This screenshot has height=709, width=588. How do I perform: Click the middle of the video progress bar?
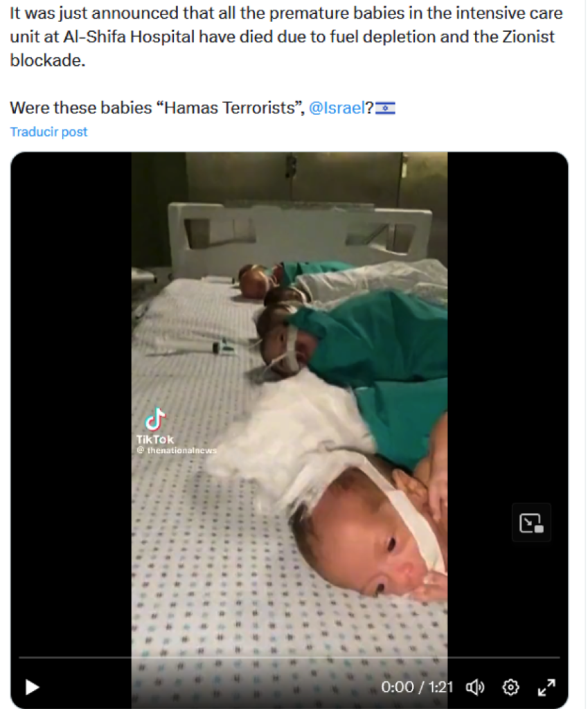[289, 657]
